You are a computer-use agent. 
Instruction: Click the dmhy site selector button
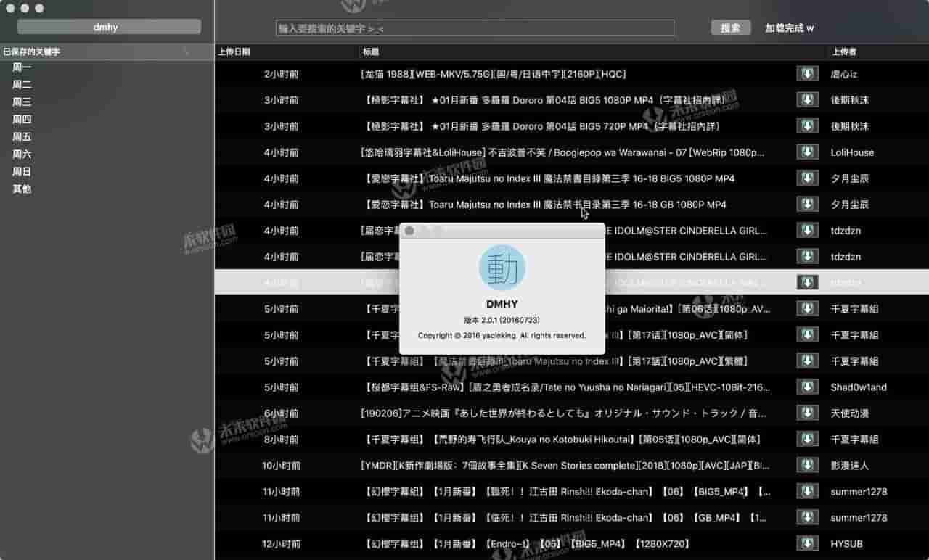pos(109,27)
